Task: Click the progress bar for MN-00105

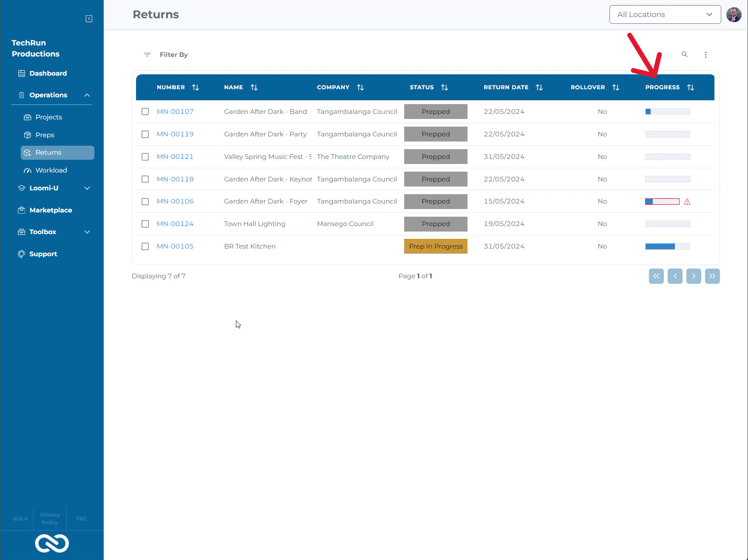Action: click(667, 246)
